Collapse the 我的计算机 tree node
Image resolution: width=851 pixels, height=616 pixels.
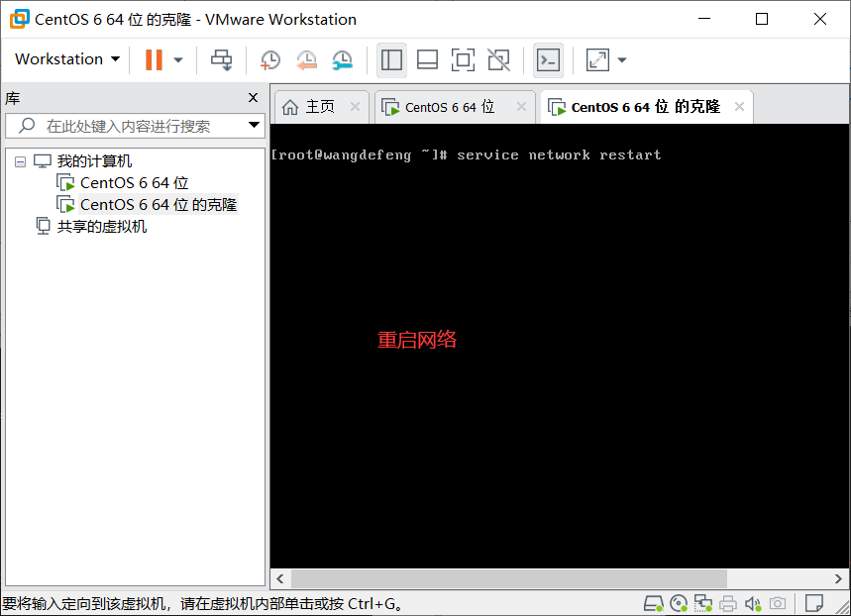(22, 159)
